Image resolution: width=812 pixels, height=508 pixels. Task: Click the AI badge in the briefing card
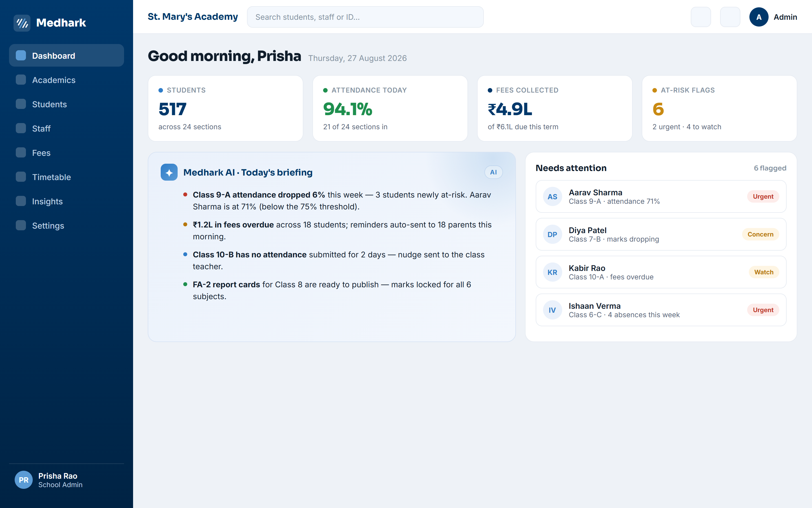[493, 172]
